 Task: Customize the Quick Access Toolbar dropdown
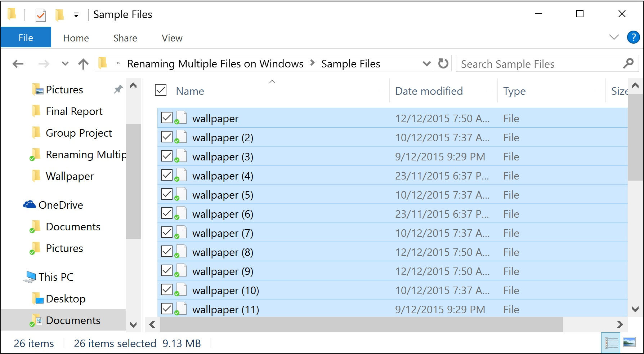76,14
